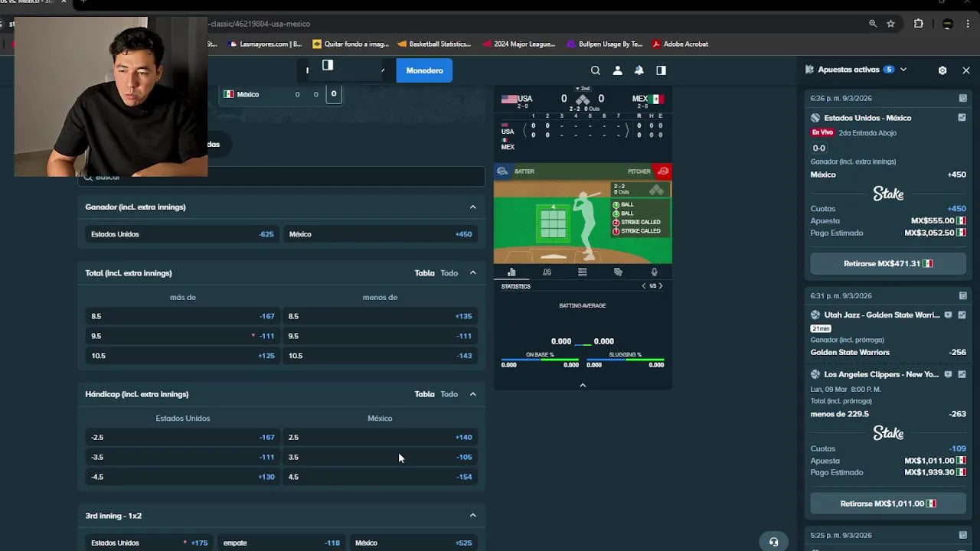Open live support headset button

pyautogui.click(x=773, y=542)
